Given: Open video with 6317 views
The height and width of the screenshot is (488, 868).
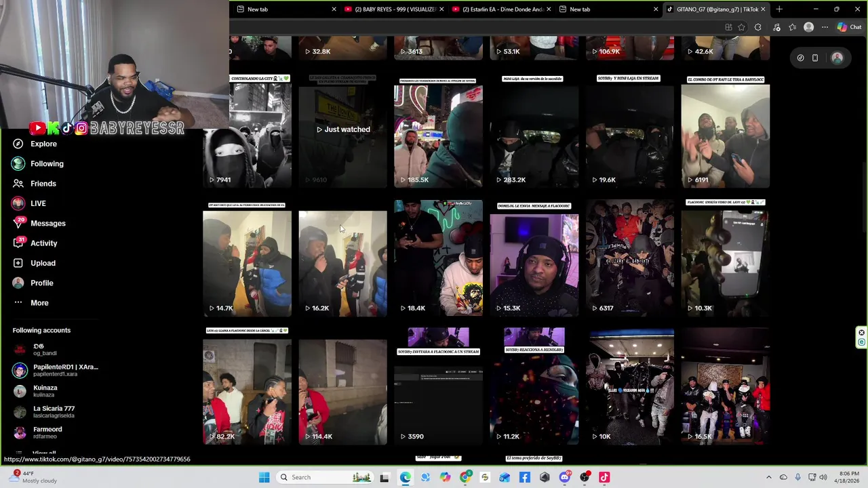Looking at the screenshot, I should click(630, 259).
